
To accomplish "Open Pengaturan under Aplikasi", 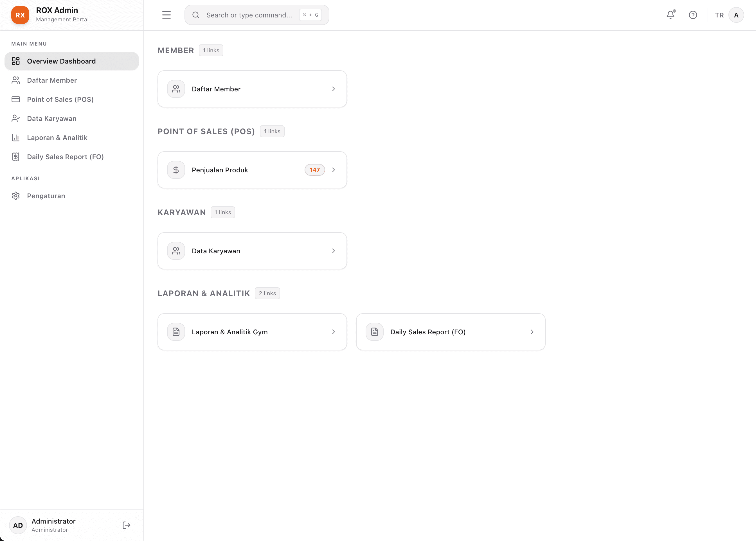I will coord(72,196).
